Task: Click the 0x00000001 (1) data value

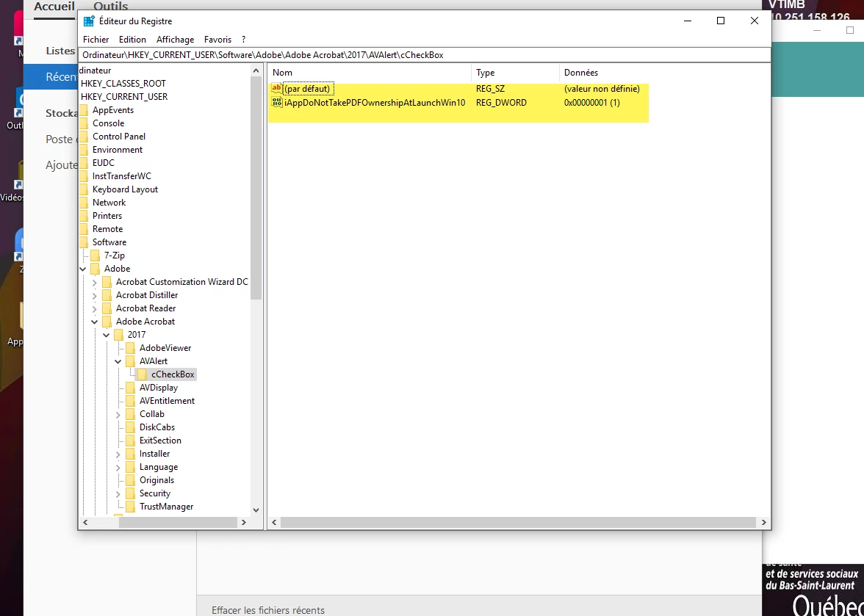Action: pos(592,102)
